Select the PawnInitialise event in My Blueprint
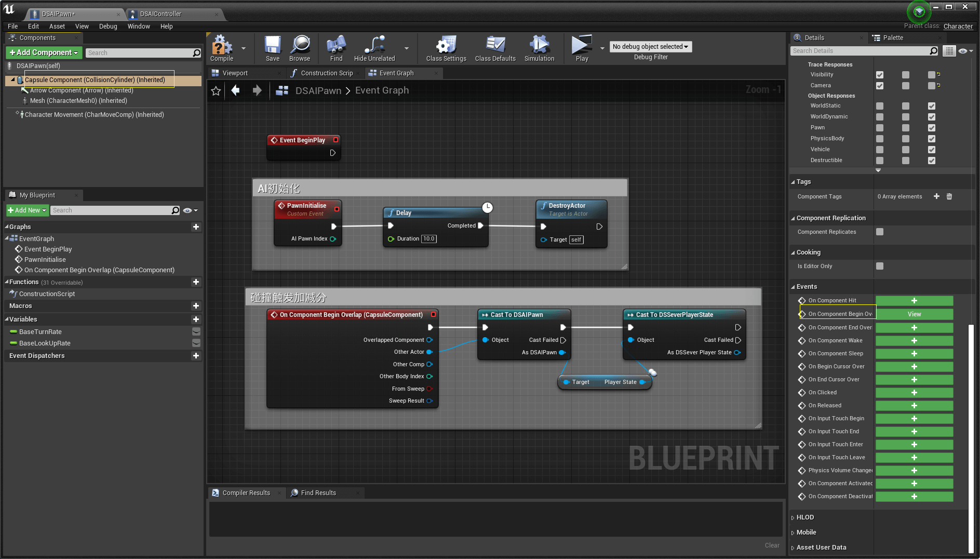Image resolution: width=980 pixels, height=559 pixels. coord(45,260)
